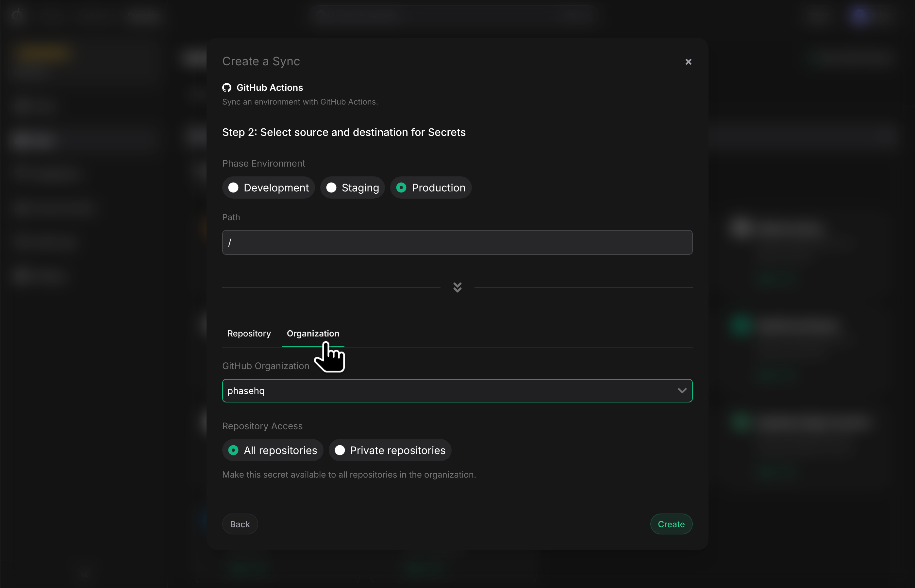Choose Private repositories access
Viewport: 915px width, 588px height.
(x=390, y=450)
